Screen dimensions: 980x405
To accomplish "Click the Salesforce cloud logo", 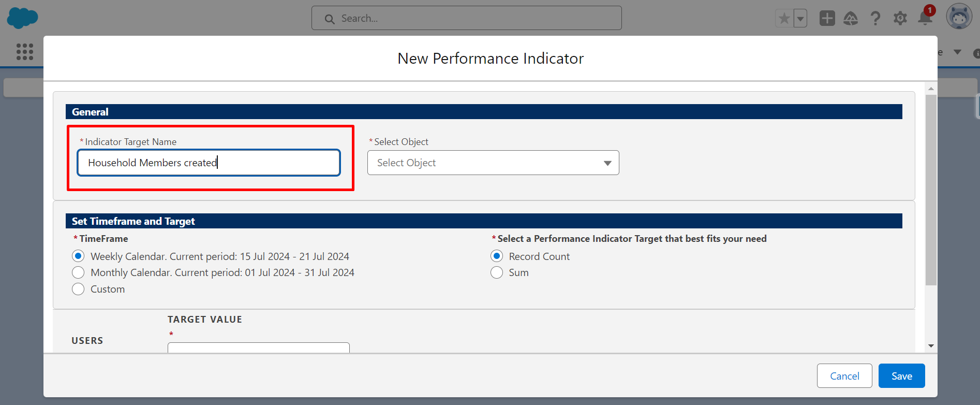I will (22, 18).
